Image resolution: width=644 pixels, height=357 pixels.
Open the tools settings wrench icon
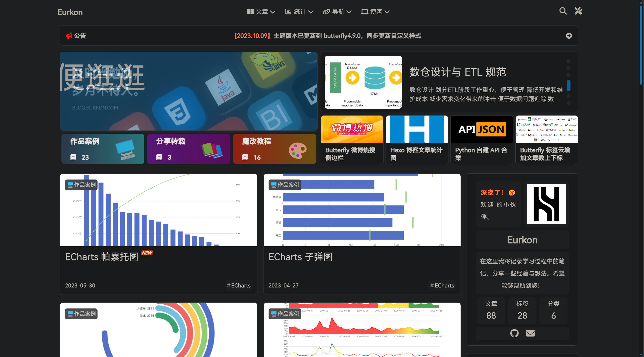(x=578, y=11)
